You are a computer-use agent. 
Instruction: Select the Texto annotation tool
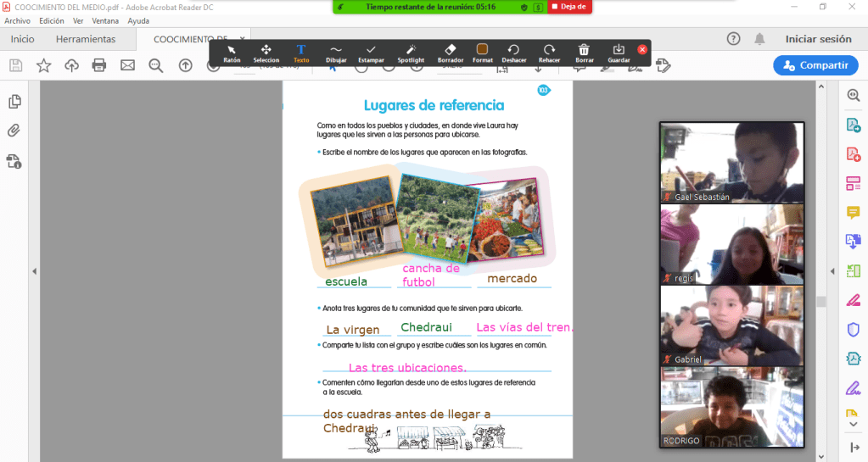(300, 53)
